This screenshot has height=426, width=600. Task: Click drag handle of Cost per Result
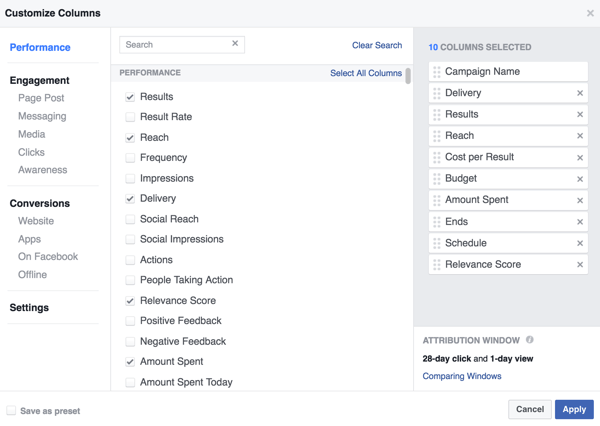[437, 157]
